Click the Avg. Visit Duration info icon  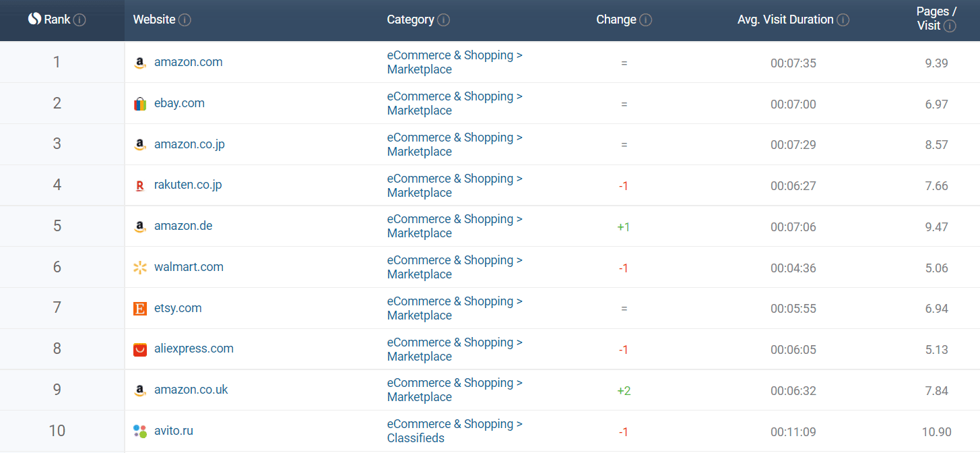click(843, 20)
